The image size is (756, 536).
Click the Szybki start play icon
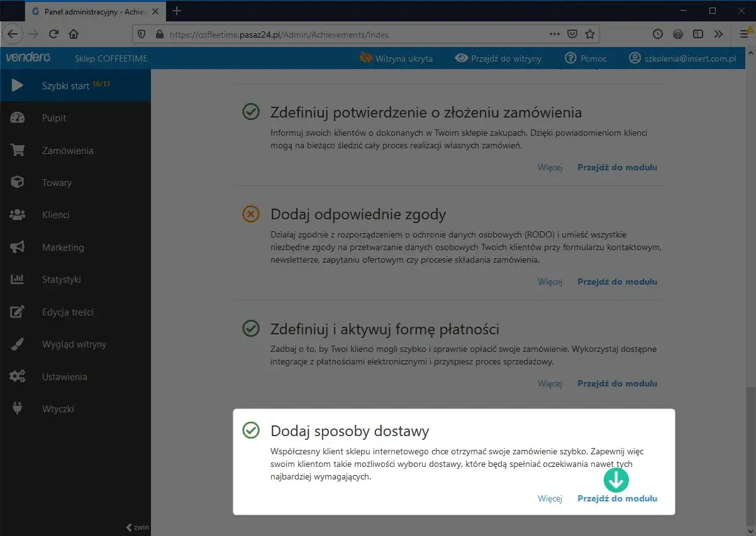tap(18, 85)
